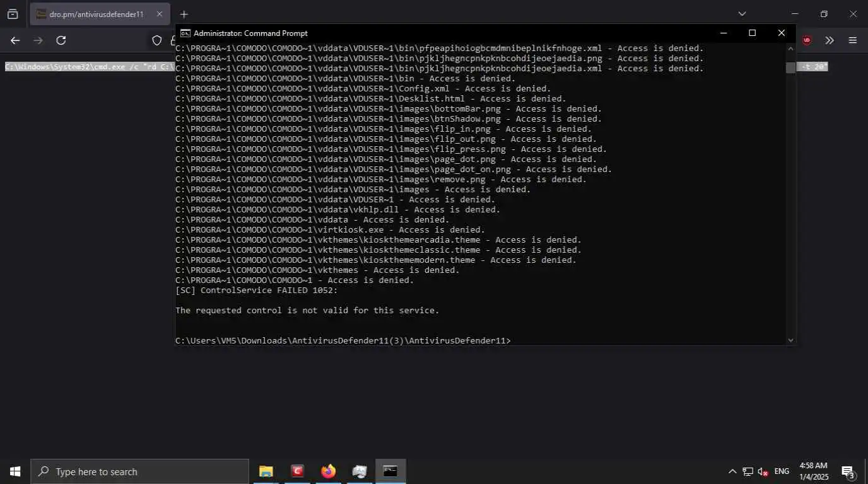The image size is (868, 484).
Task: Click Command Prompt scrollbar down arrow
Action: pyautogui.click(x=791, y=340)
